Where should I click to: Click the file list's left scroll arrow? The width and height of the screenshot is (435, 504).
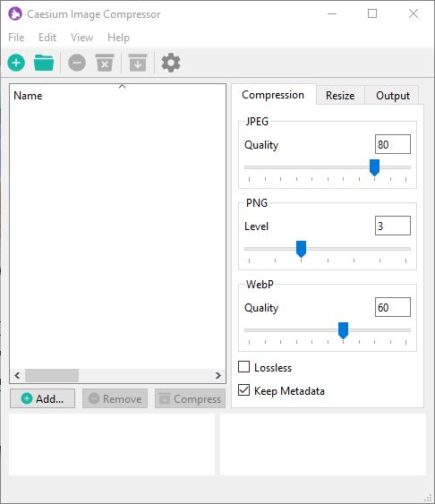17,375
